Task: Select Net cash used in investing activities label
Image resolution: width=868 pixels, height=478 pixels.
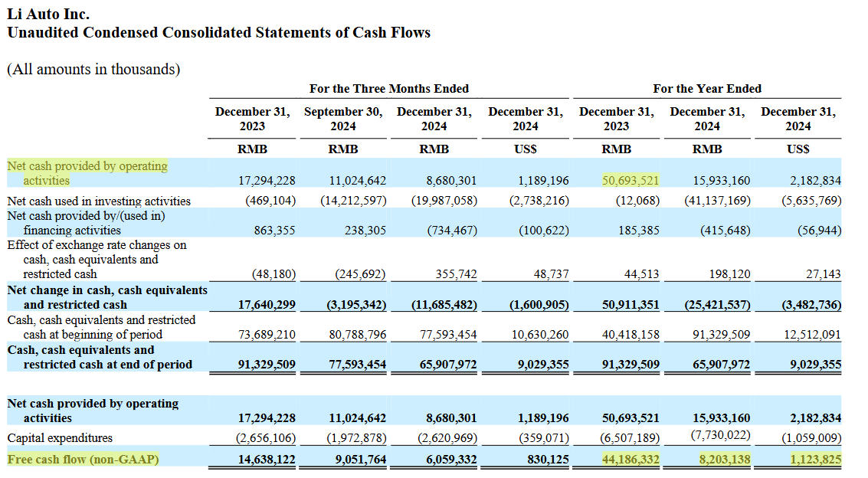Action: coord(99,201)
